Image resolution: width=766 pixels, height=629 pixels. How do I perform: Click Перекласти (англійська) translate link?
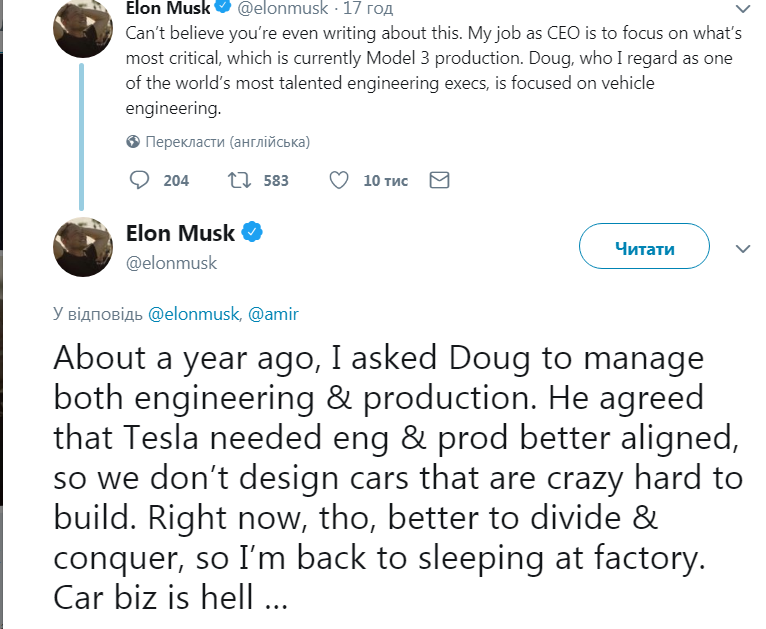point(227,141)
